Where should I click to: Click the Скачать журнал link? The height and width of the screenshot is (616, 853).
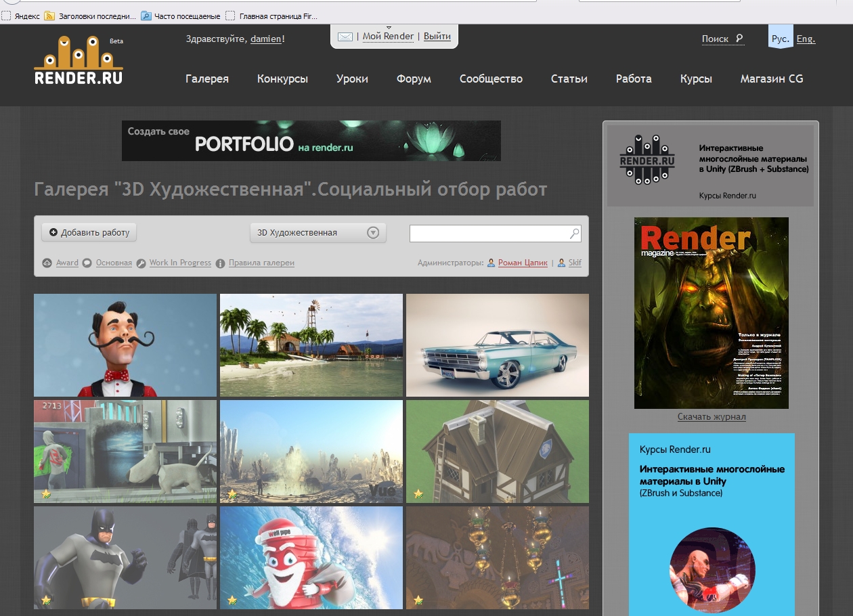(x=712, y=417)
